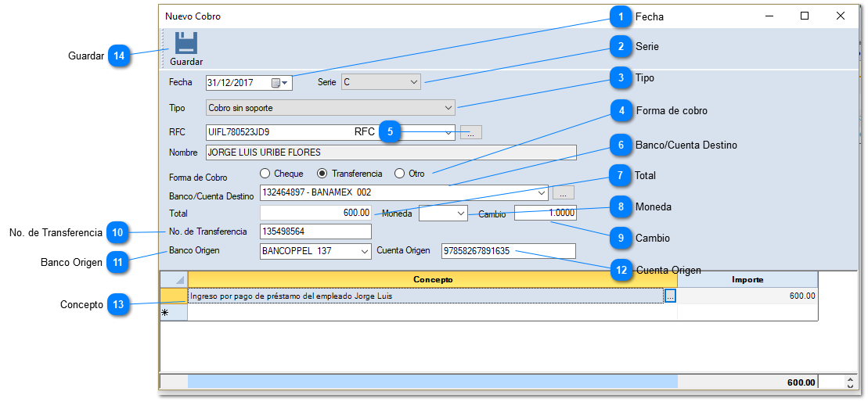Viewport: 868px width, 402px height.
Task: Click the new row asterisk marker
Action: click(166, 313)
